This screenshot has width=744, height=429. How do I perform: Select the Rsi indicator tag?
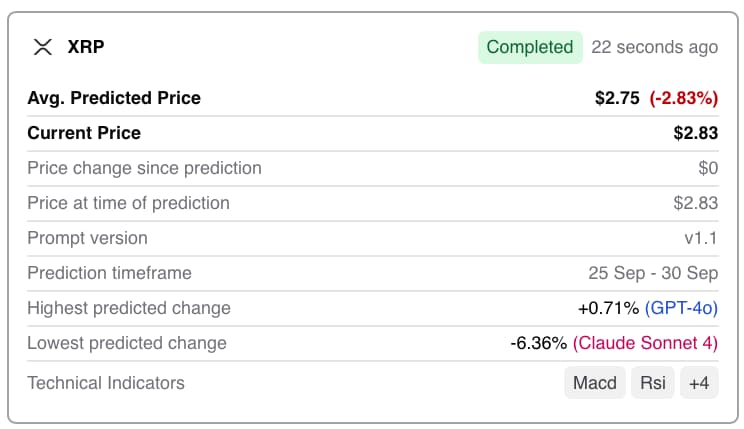click(x=652, y=383)
